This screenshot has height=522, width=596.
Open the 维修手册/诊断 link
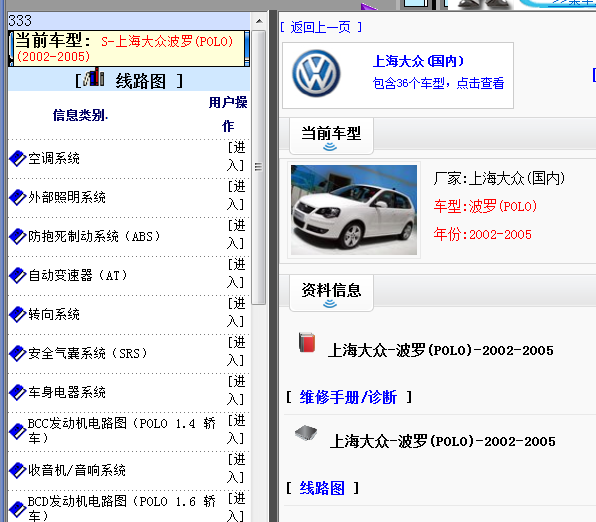[348, 397]
